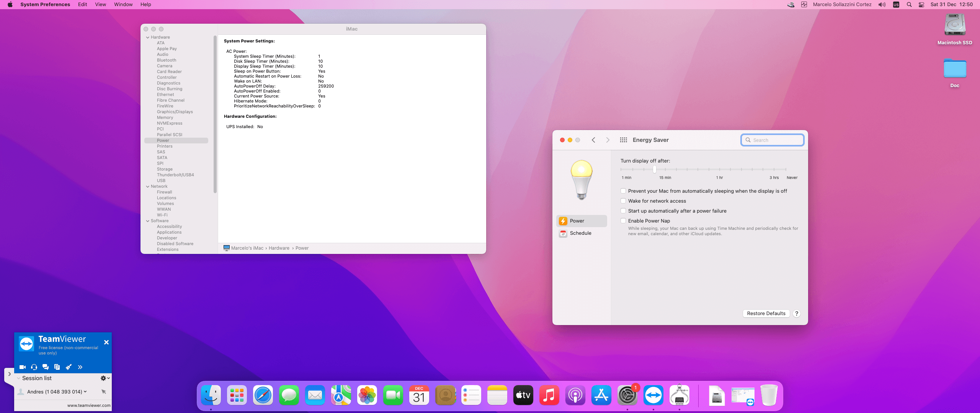Collapse the Network tree section

coord(148,187)
